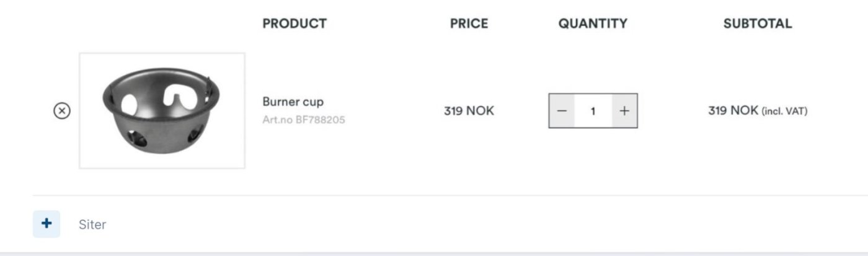Increase quantity with the plus button
Screen dimensions: 868x256
(624, 111)
